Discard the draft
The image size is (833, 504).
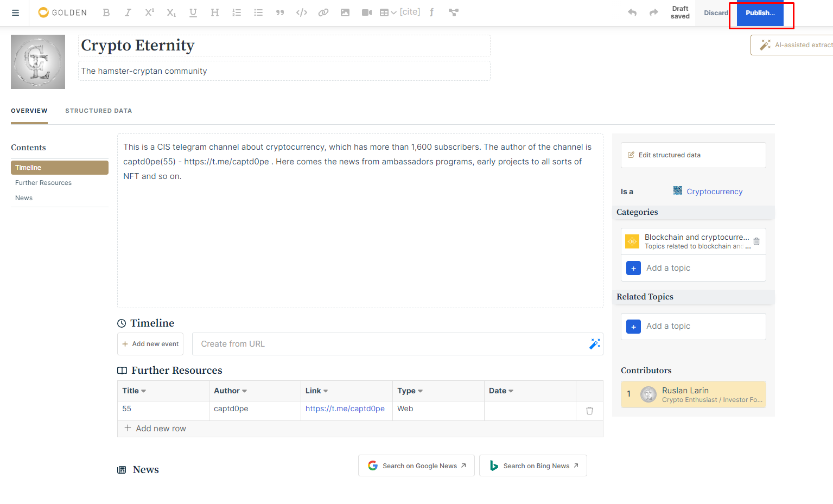coord(716,13)
